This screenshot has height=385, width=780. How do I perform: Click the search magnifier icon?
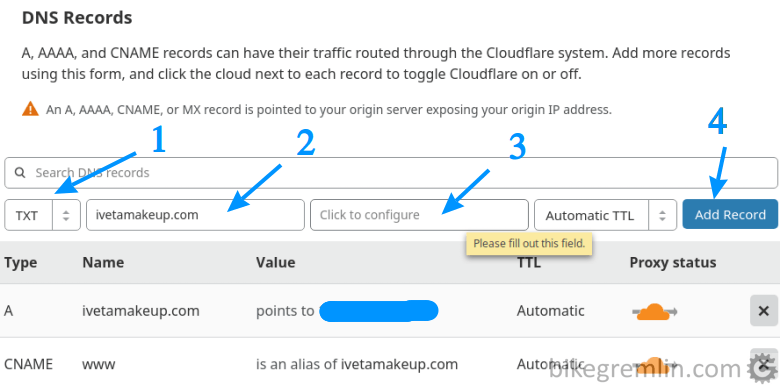click(x=20, y=173)
